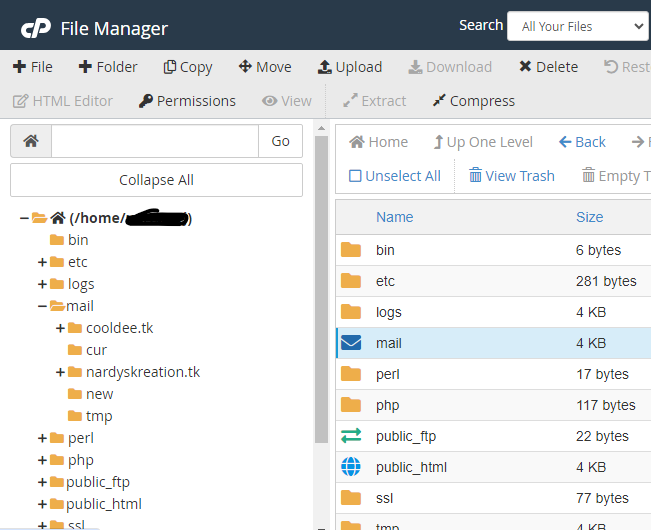The height and width of the screenshot is (530, 651).
Task: Open the Search scope dropdown All Your Files
Action: pyautogui.click(x=578, y=26)
